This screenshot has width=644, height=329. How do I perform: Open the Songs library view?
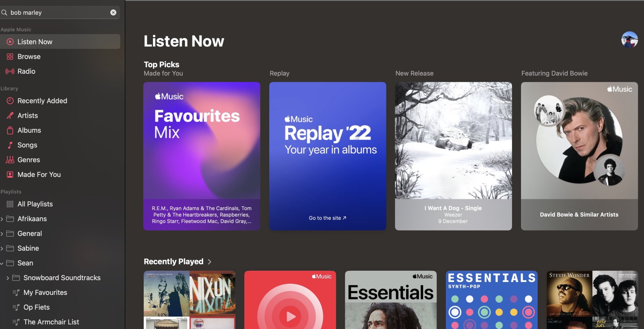point(60,145)
